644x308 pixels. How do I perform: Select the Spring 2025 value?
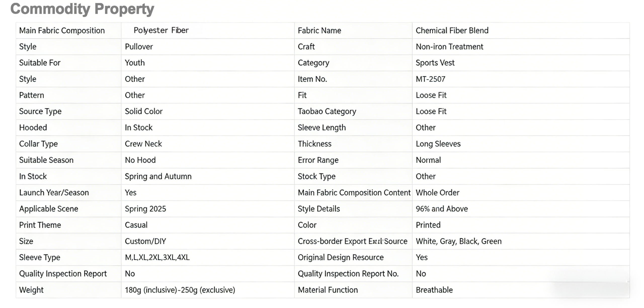click(x=145, y=209)
